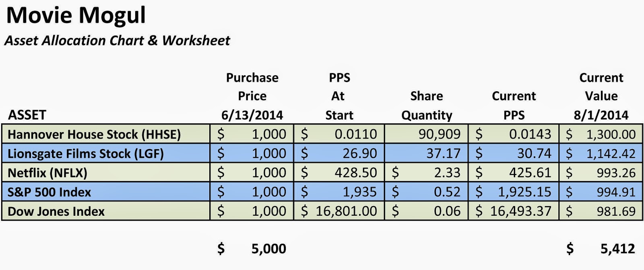Click the Lionsgate current PPS 30.74 cell
Screen dimensions: 644x270
click(514, 153)
